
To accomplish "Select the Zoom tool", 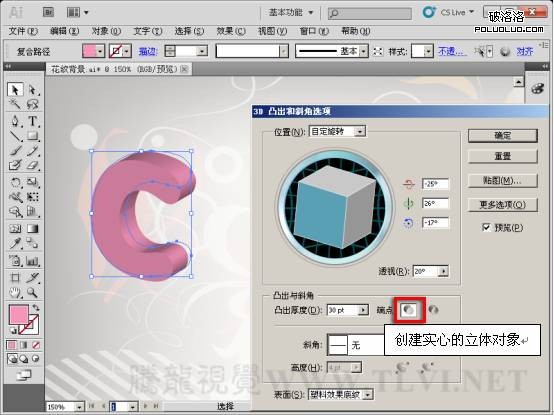I will coord(33,292).
